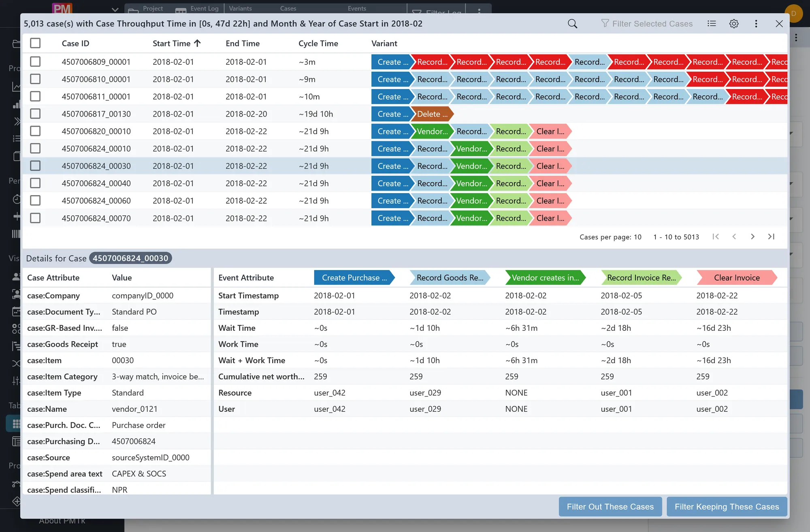Screen dimensions: 810x532
Task: Check the box for case 4507006810_00001
Action: point(35,79)
